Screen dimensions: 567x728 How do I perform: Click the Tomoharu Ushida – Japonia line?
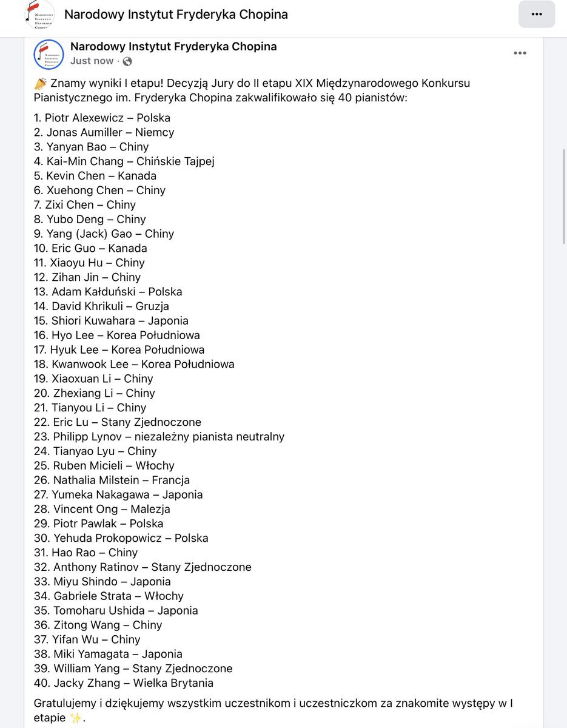click(116, 610)
